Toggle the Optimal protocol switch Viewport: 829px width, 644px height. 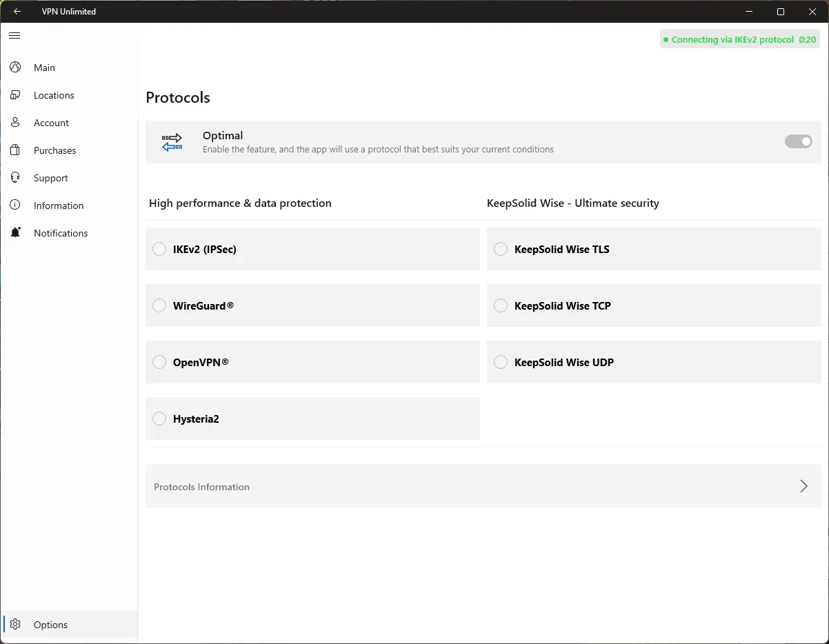coord(799,141)
